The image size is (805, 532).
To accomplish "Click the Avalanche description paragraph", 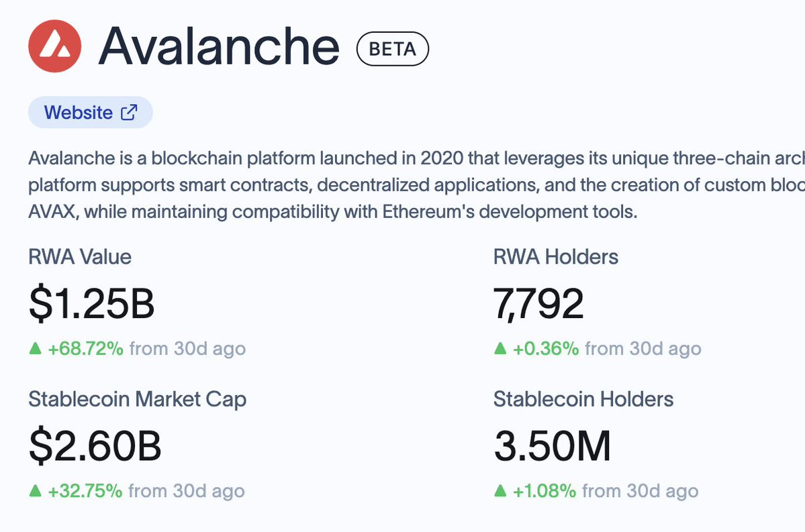I will 416,184.
